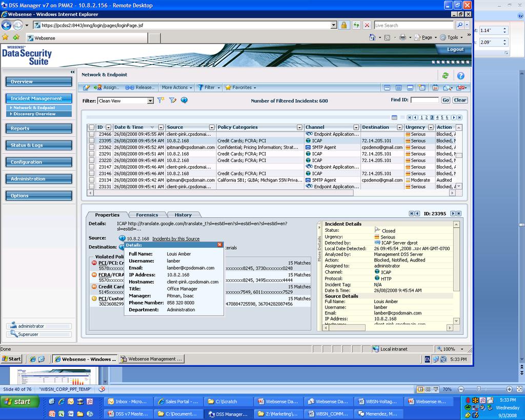Check the box for incident 23466
525x420 pixels.
click(91, 134)
